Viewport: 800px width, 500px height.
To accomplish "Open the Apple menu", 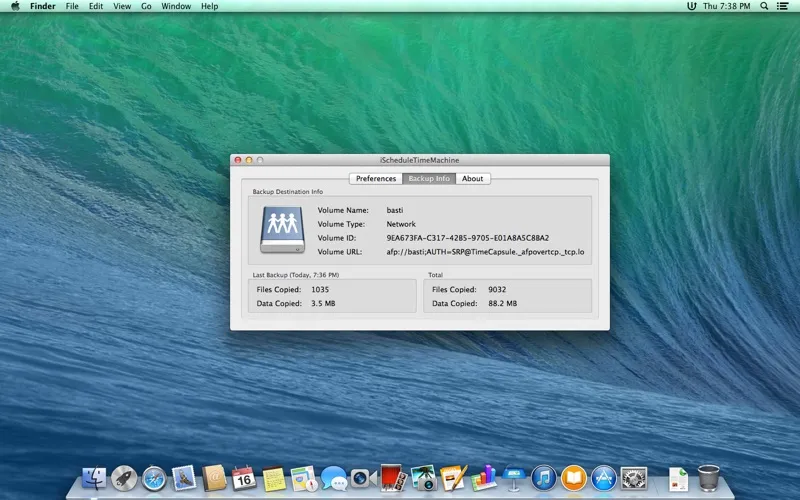I will click(14, 6).
